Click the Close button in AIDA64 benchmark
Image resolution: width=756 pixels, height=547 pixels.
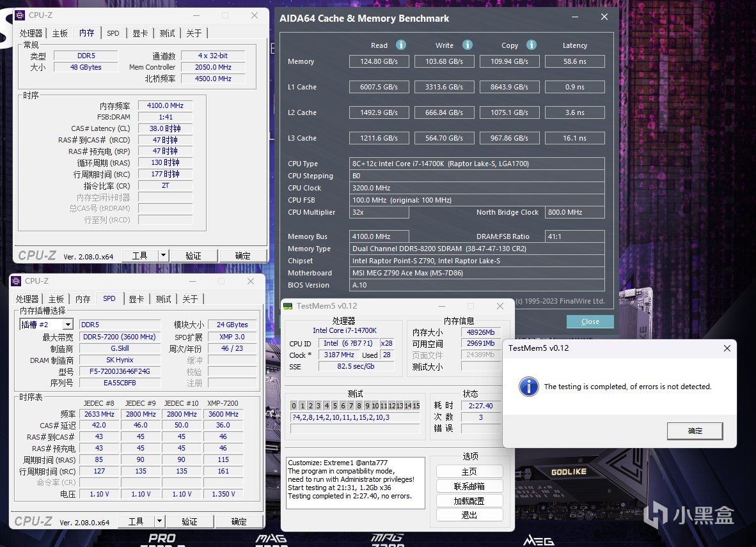(590, 321)
